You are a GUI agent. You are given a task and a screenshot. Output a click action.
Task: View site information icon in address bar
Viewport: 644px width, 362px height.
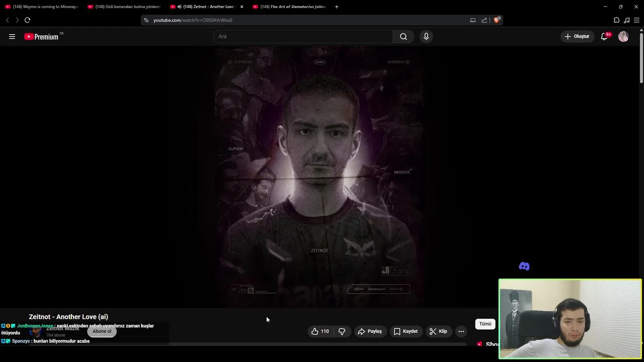click(x=146, y=20)
